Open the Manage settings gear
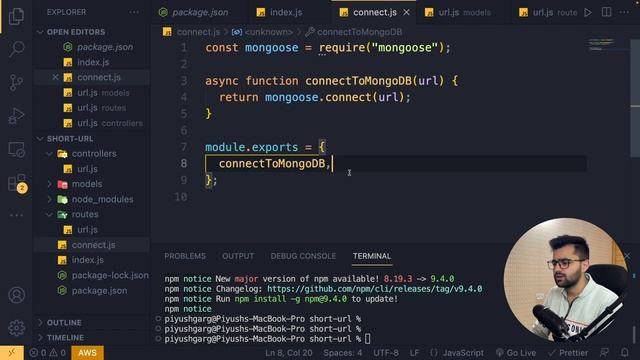The image size is (640, 360). [x=16, y=328]
